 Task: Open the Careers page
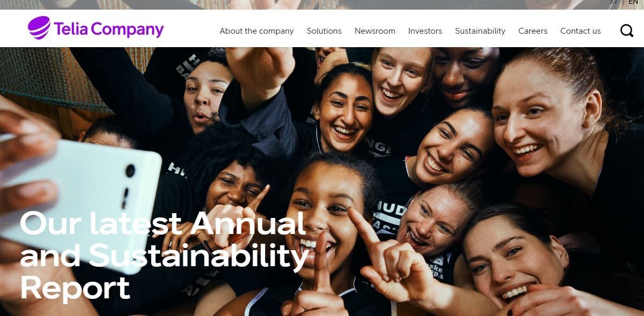click(533, 31)
